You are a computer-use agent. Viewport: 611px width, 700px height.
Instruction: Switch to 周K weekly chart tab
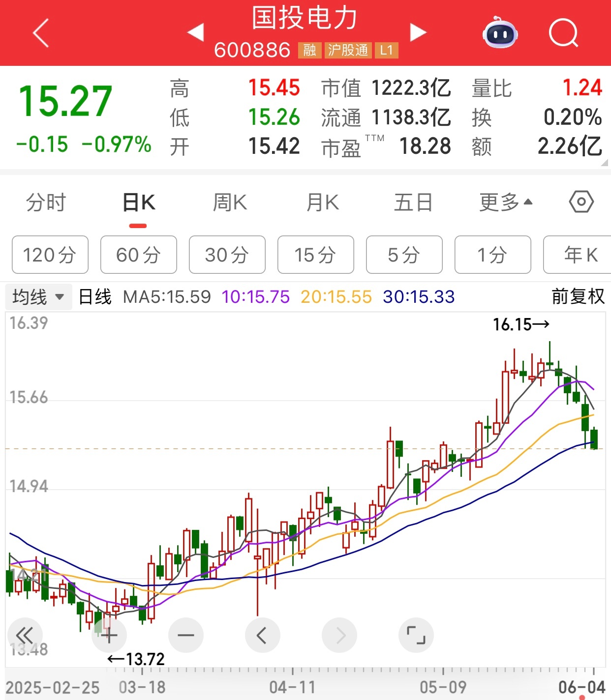click(230, 203)
